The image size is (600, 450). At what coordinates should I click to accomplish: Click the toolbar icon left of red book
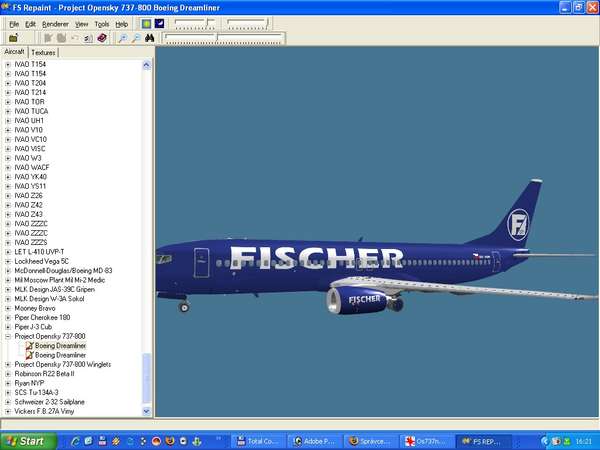(88, 38)
